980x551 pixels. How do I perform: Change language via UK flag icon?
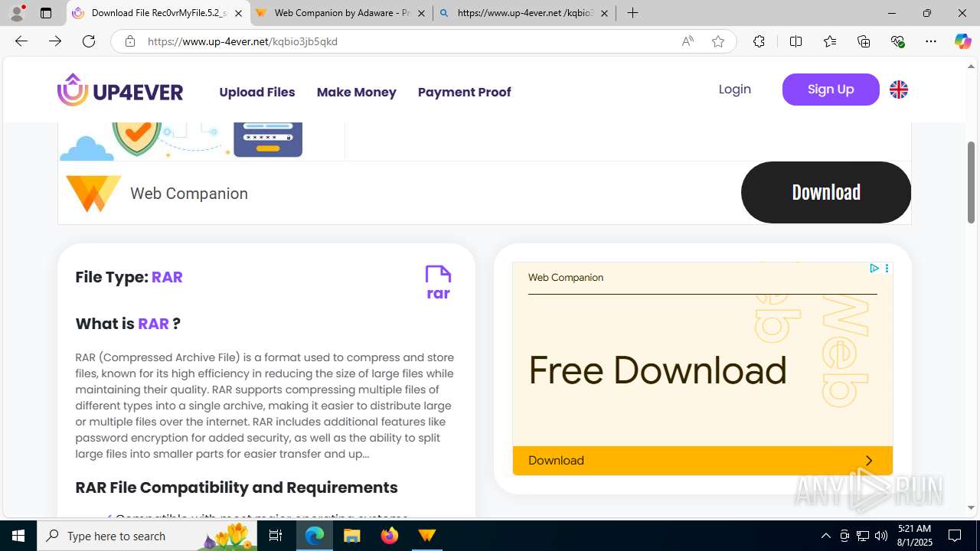click(x=899, y=90)
